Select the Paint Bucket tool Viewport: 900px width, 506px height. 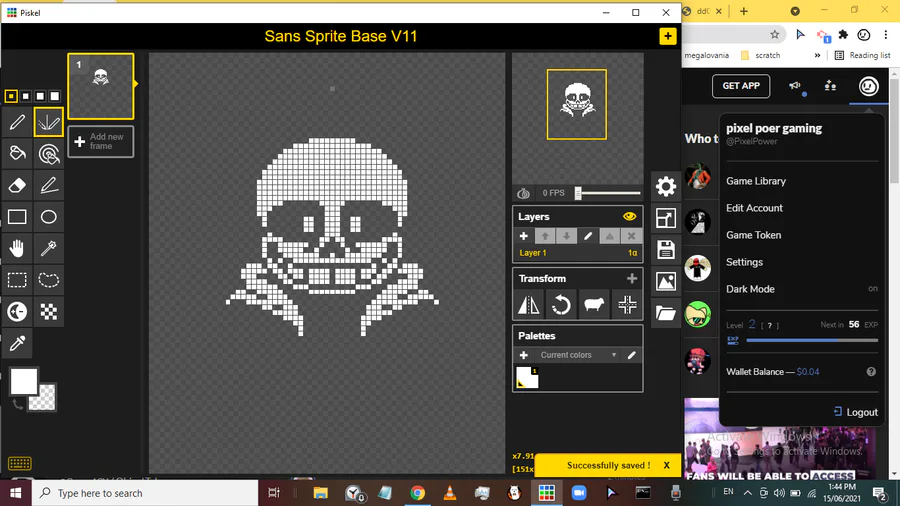pos(17,153)
